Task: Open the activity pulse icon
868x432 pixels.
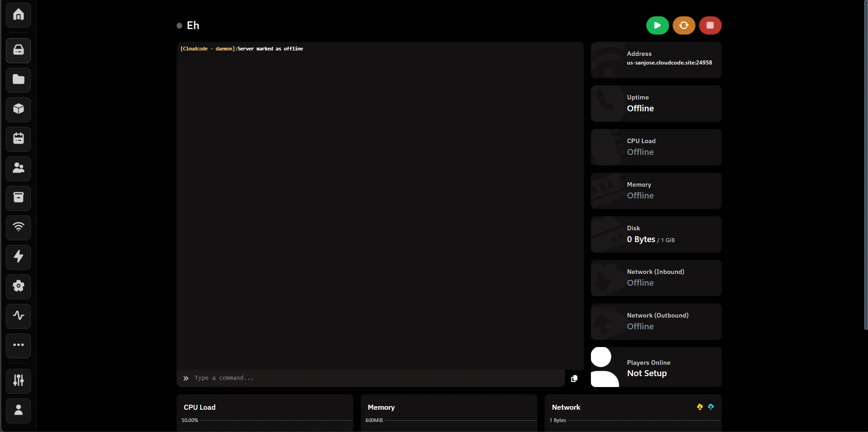Action: click(x=18, y=316)
